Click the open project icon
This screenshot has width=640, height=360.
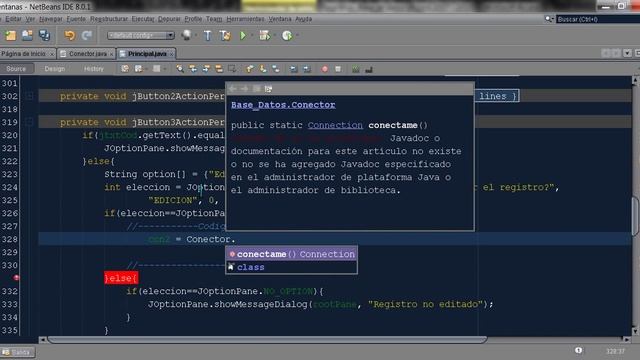(27, 36)
